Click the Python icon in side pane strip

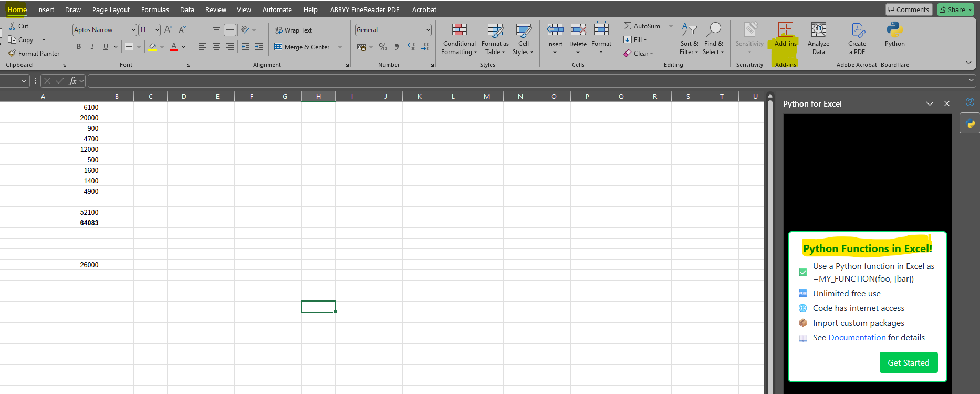pyautogui.click(x=970, y=123)
